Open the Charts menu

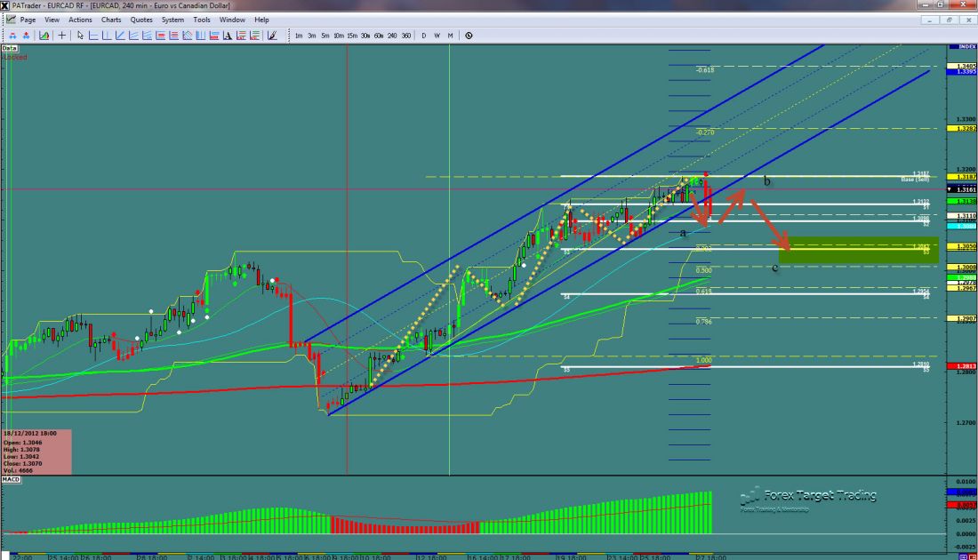click(x=111, y=19)
